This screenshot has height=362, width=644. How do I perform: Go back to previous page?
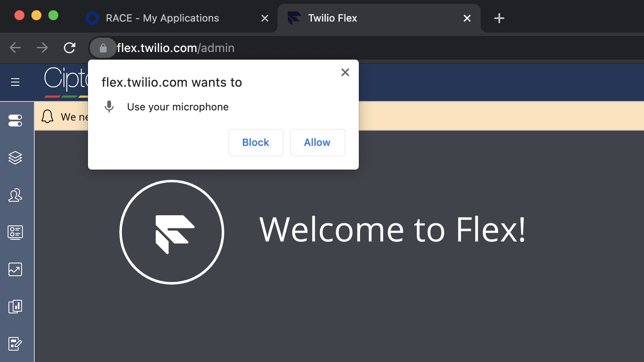[x=15, y=48]
